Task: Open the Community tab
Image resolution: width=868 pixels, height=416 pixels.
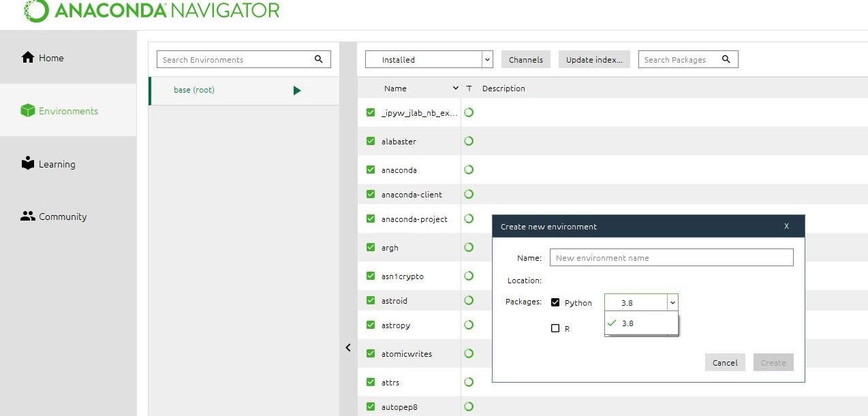Action: pyautogui.click(x=68, y=217)
